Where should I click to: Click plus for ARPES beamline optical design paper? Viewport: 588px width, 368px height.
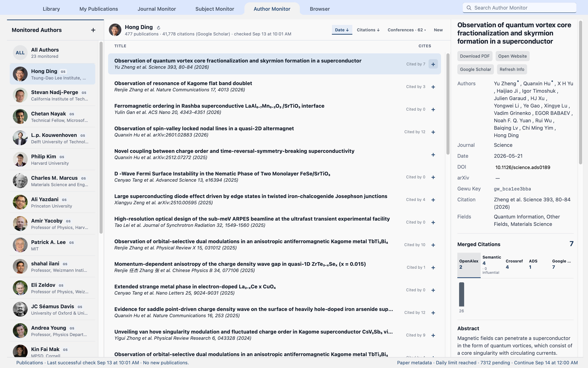click(433, 222)
